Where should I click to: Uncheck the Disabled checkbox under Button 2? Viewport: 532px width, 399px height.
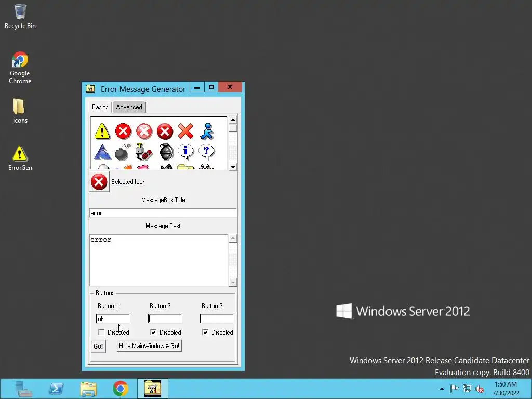point(153,332)
